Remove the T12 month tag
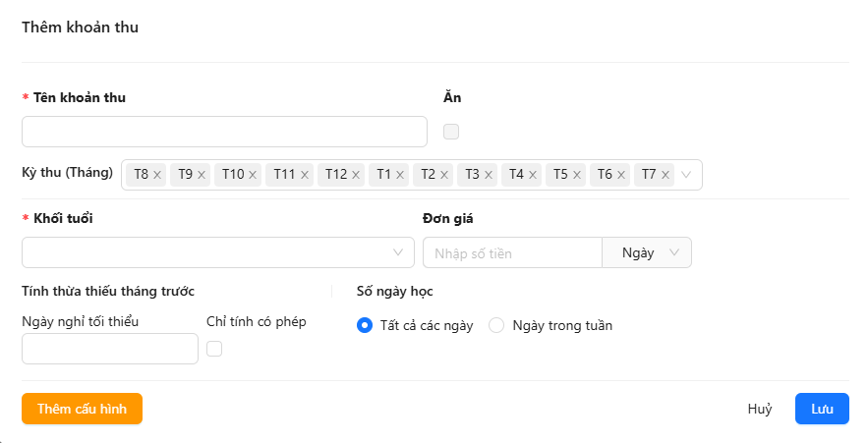 point(356,175)
